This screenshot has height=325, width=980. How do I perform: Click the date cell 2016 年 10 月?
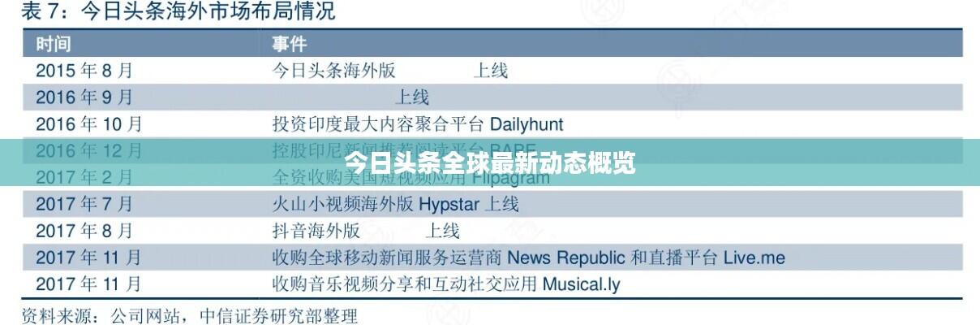89,124
